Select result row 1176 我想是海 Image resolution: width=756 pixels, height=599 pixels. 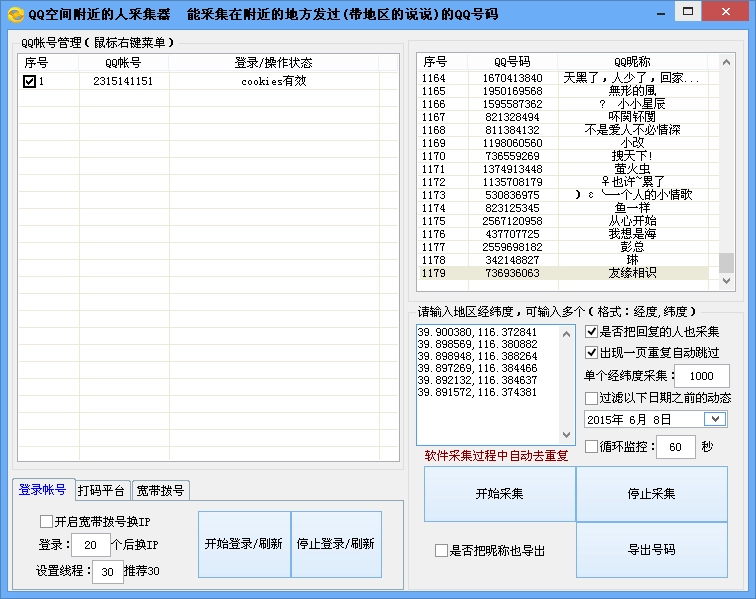coord(563,234)
